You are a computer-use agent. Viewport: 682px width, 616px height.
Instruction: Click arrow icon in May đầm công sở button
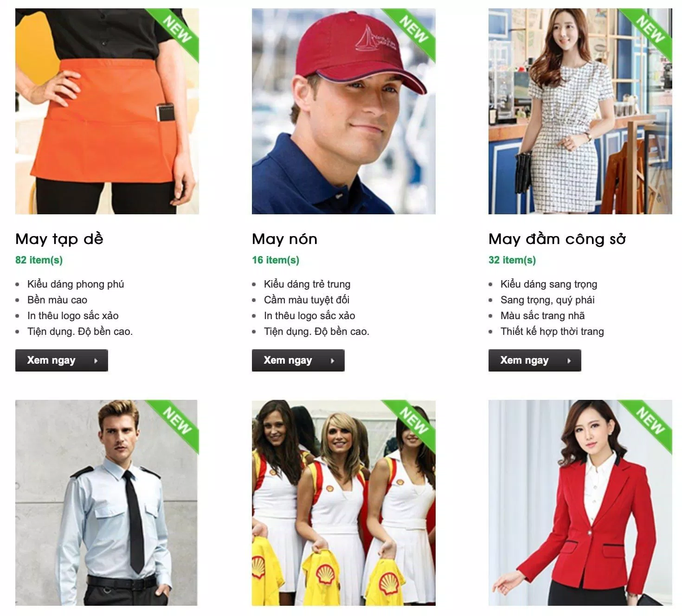(569, 360)
